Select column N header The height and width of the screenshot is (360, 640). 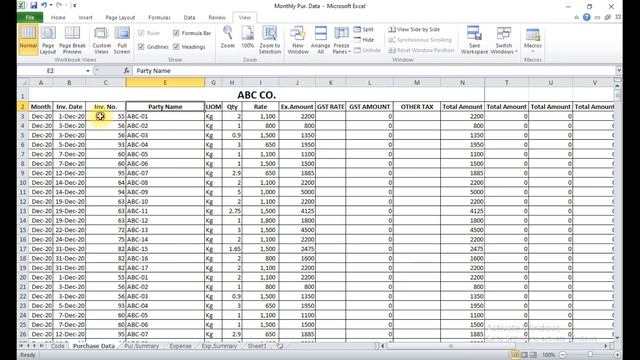[462, 82]
